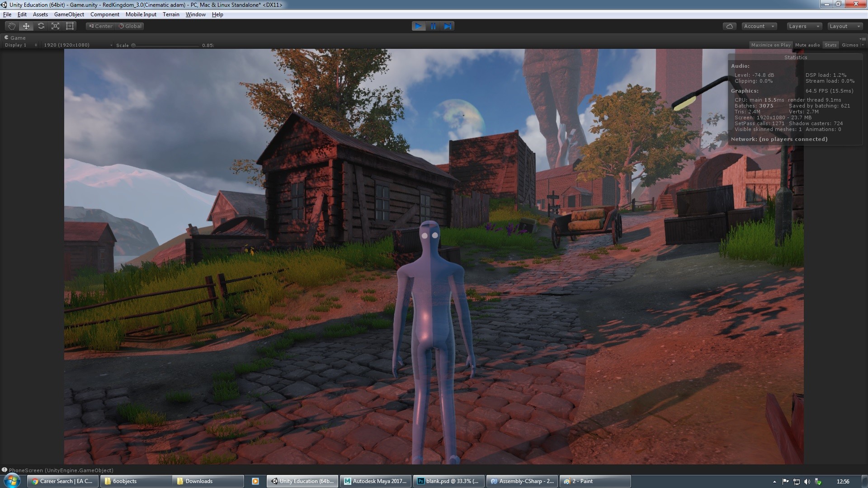Open the cloud services icon

(729, 26)
